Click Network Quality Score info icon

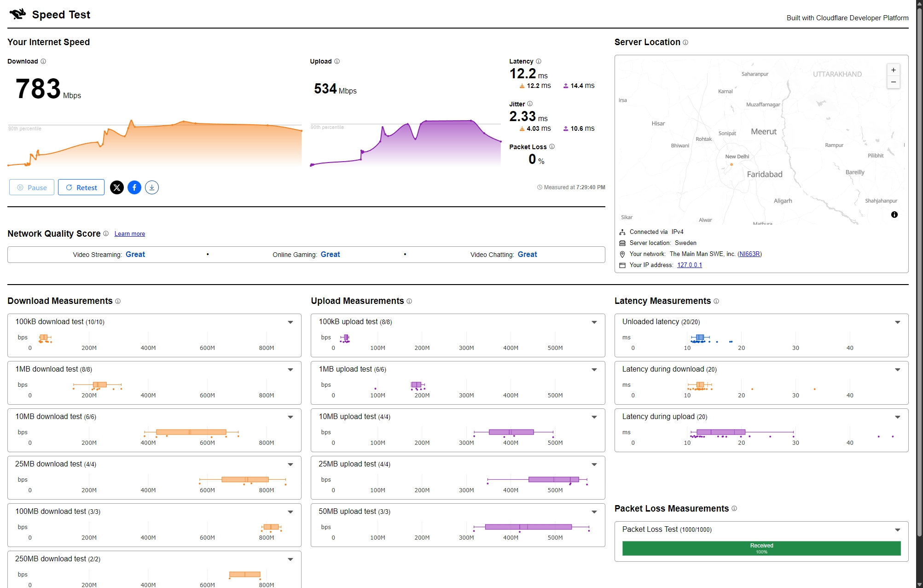106,233
